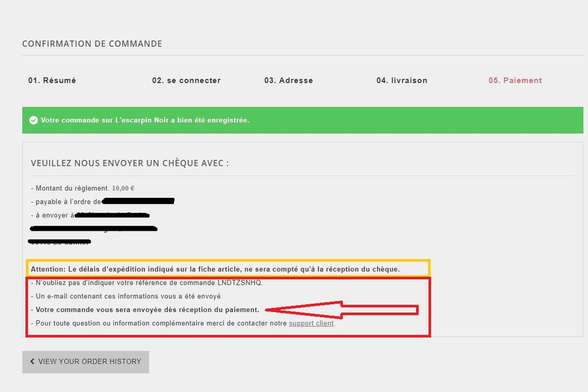Screen dimensions: 588x392
Task: Click the View Your Order History button
Action: (85, 362)
